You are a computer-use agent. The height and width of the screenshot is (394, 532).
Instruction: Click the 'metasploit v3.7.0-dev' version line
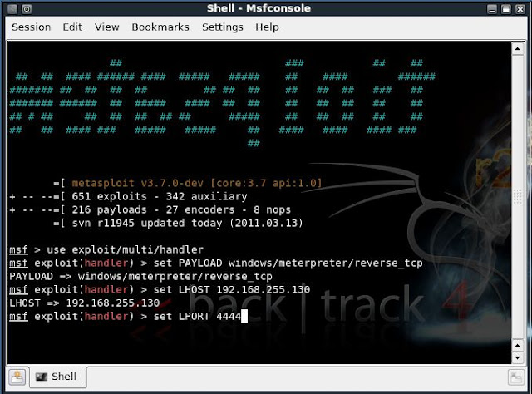tap(188, 183)
